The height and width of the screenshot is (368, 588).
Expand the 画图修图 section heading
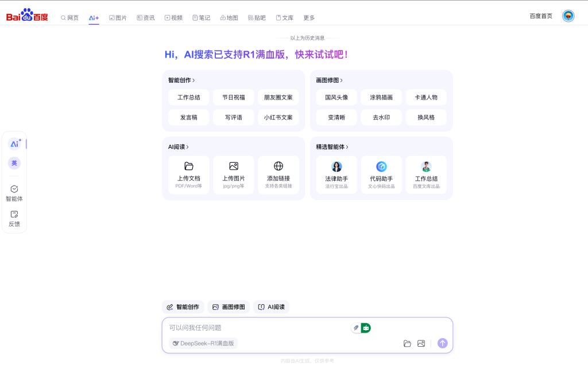click(329, 80)
